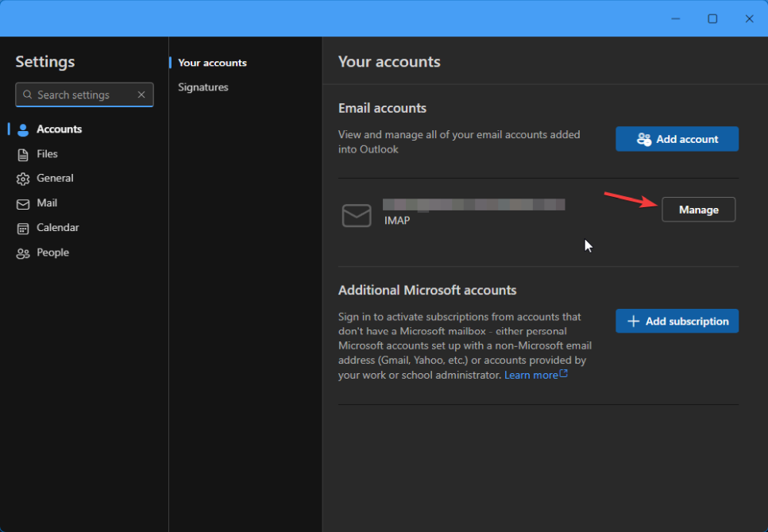This screenshot has height=532, width=768.
Task: Open the Files settings category
Action: point(47,154)
